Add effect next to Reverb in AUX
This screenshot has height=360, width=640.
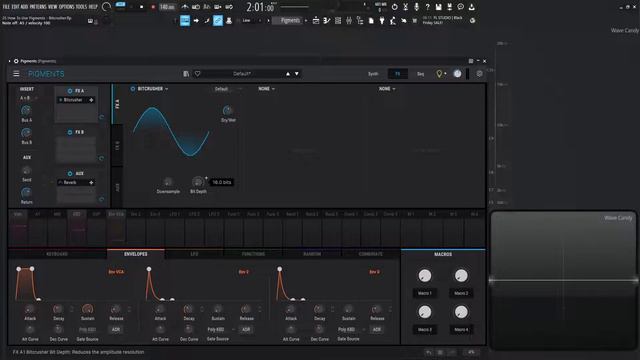(91, 182)
